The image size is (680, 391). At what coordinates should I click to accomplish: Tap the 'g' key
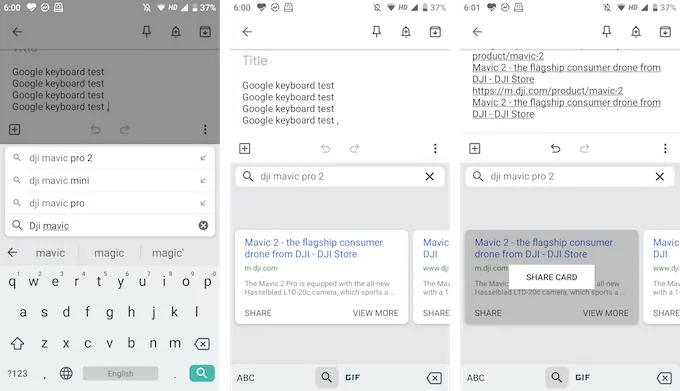click(110, 312)
